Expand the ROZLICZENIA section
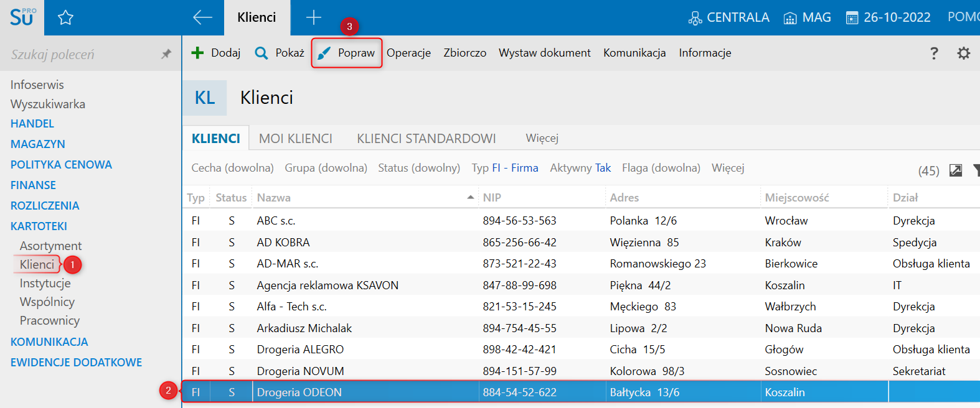980x408 pixels. tap(45, 206)
